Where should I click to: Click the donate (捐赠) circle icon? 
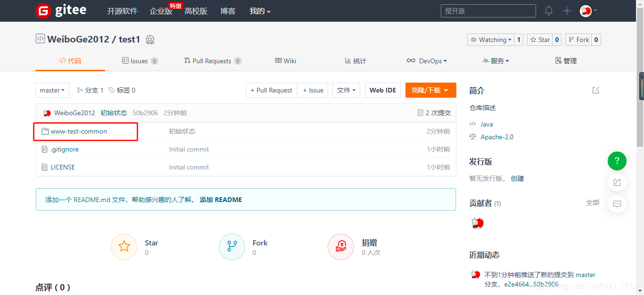pos(341,246)
